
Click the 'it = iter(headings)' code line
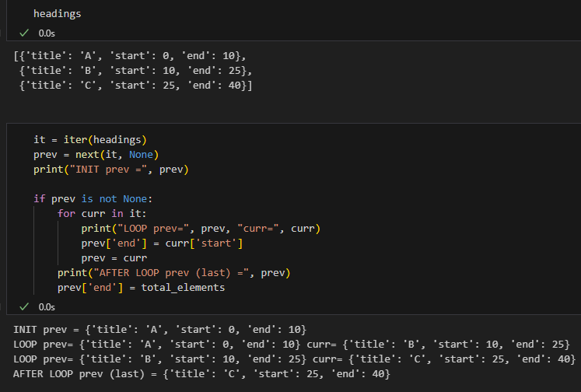(x=89, y=140)
